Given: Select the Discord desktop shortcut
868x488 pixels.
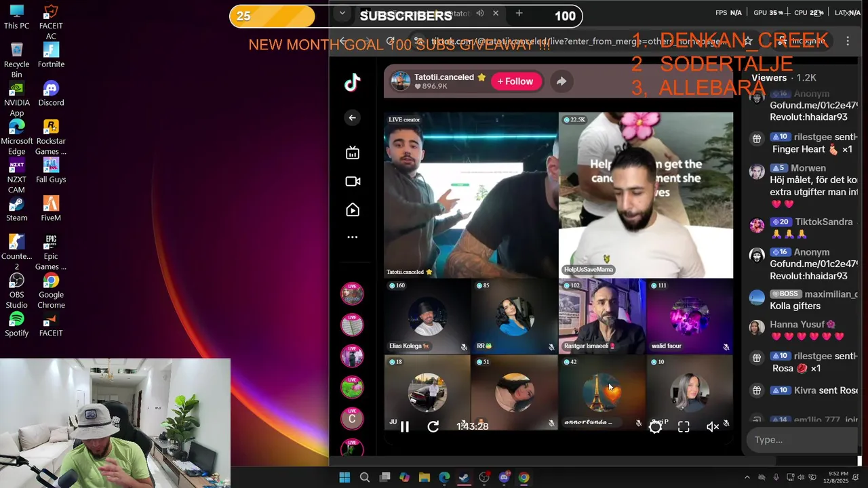Looking at the screenshot, I should [x=51, y=94].
